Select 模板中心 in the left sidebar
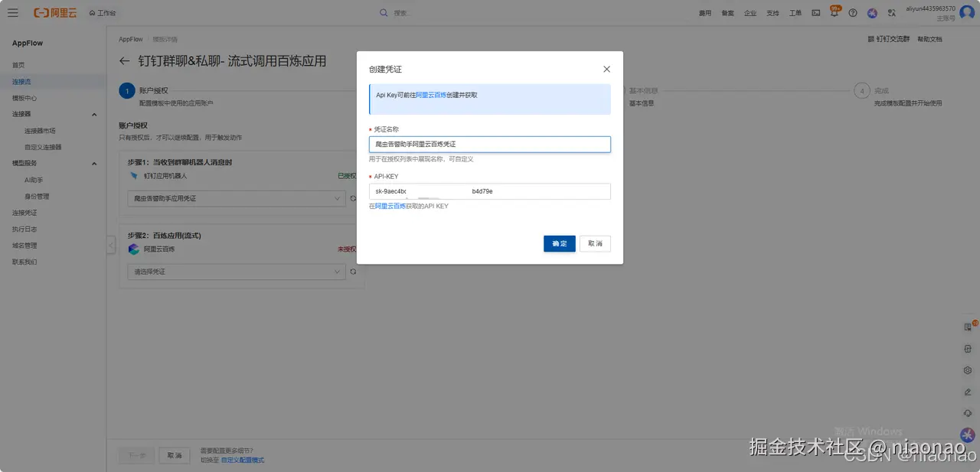980x472 pixels. (x=25, y=97)
